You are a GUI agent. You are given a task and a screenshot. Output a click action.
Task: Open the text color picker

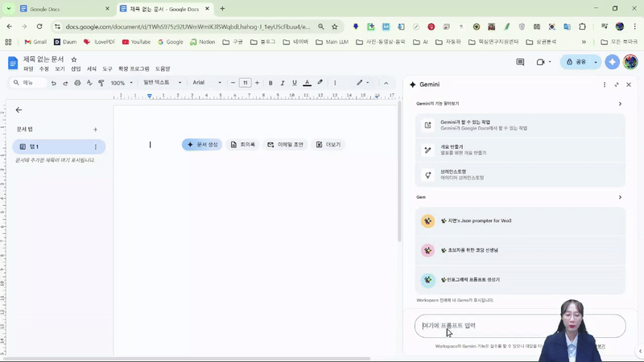click(307, 83)
